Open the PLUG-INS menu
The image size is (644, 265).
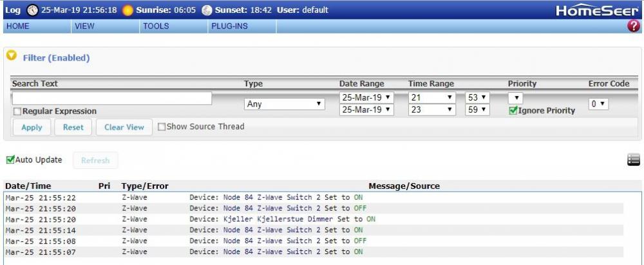point(229,26)
